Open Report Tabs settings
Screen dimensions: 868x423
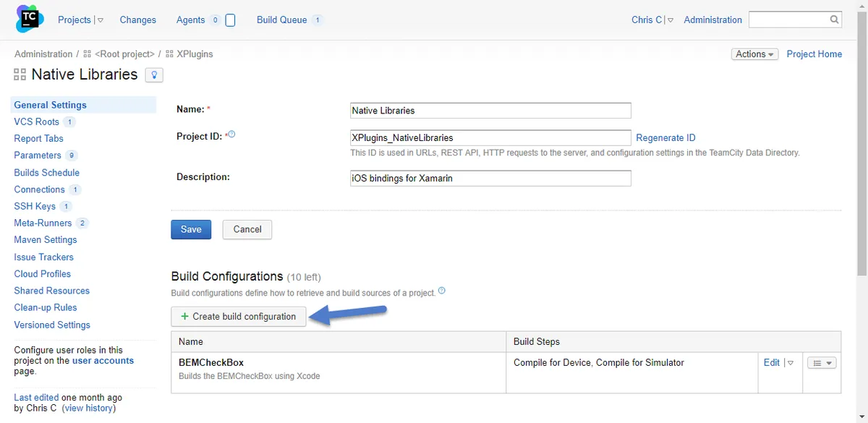click(x=38, y=138)
